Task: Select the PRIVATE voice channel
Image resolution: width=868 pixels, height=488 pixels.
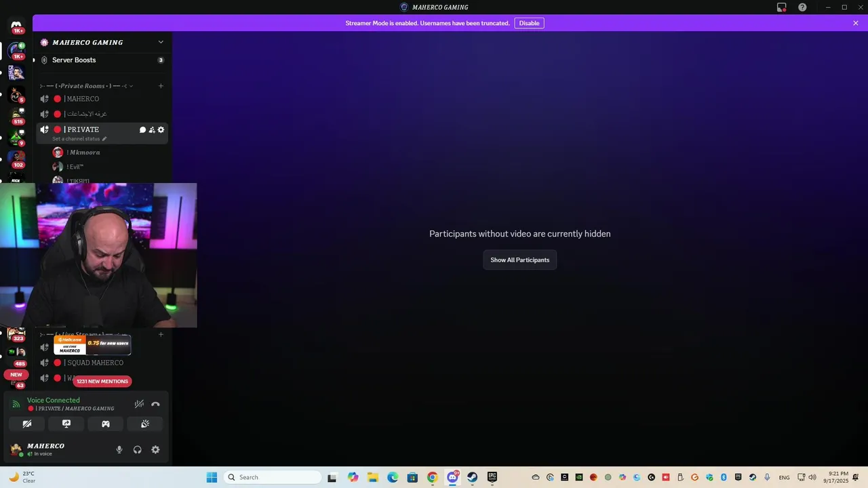Action: 83,129
